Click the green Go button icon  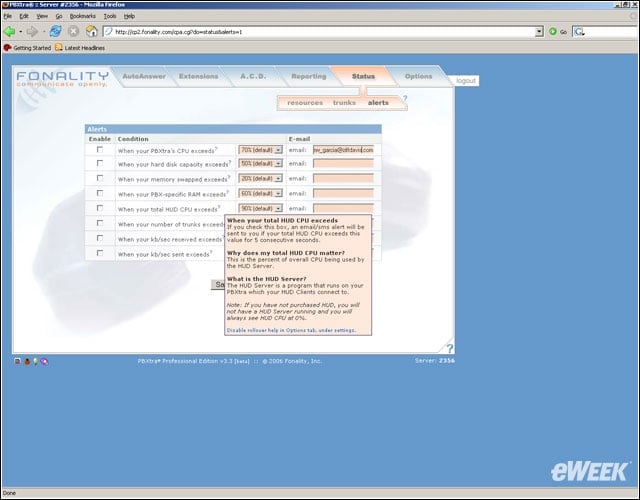point(553,31)
